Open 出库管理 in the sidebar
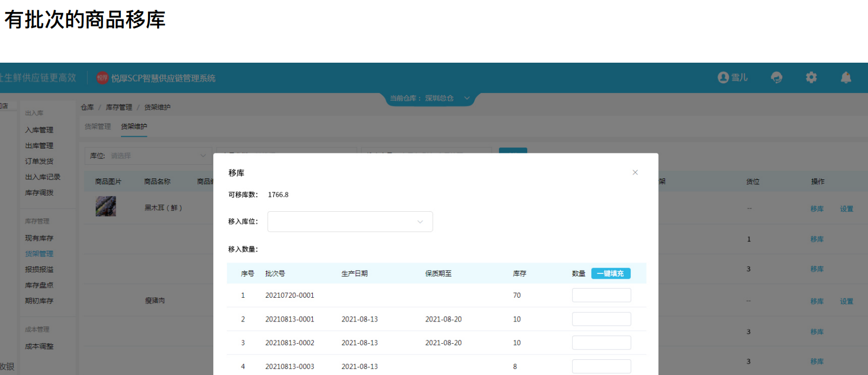Viewport: 868px width, 375px height. pos(39,146)
